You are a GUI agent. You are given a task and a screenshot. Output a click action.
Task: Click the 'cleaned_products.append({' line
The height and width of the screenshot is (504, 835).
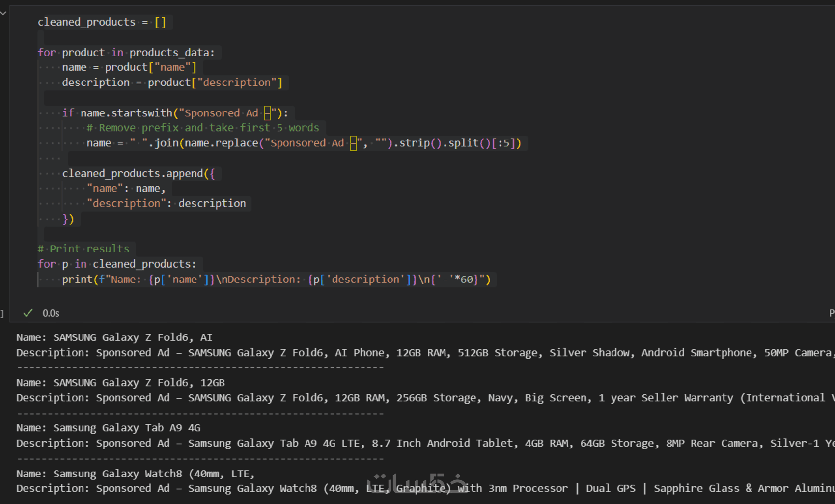point(139,174)
